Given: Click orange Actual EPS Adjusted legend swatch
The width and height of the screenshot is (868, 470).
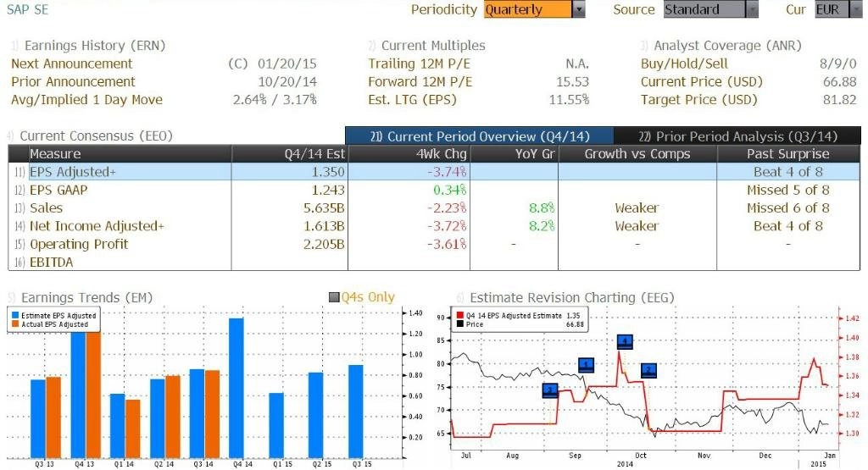Looking at the screenshot, I should tap(15, 324).
